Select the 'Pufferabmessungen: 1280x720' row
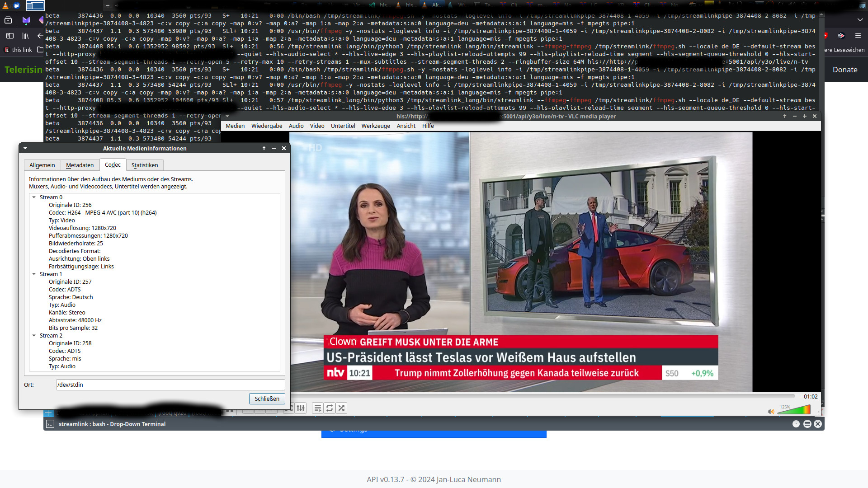The image size is (868, 488). (88, 236)
